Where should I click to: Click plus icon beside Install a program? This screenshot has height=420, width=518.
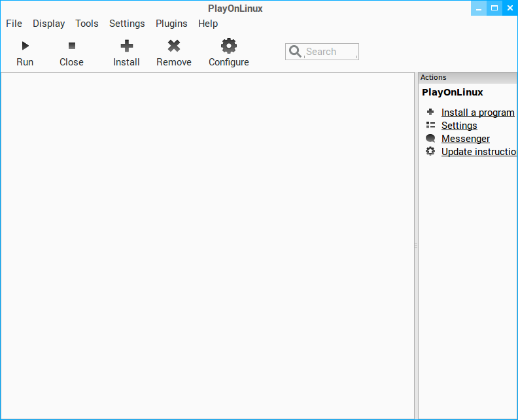(430, 112)
